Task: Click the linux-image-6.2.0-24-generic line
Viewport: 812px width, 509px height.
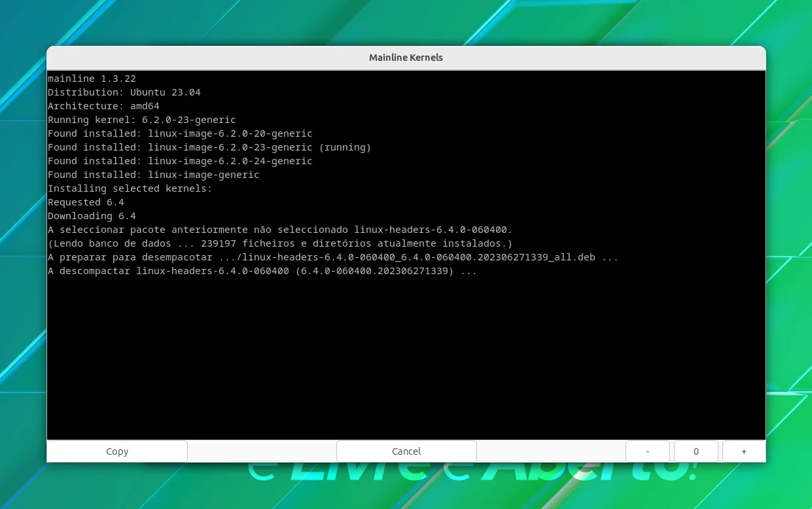Action: [180, 161]
